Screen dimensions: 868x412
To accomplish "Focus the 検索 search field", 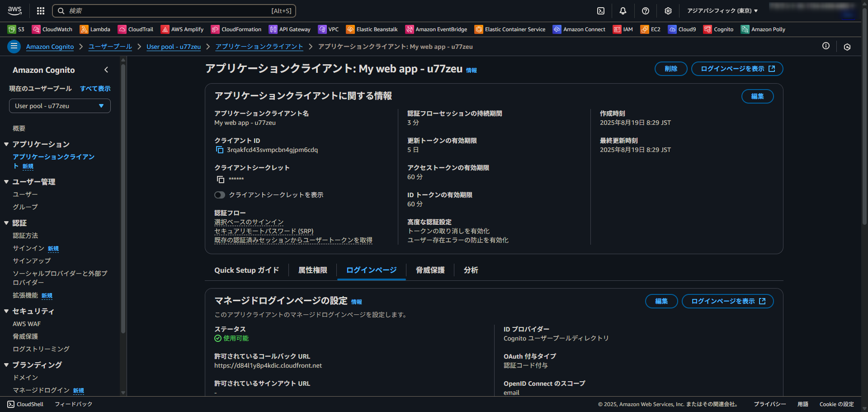I will point(174,11).
